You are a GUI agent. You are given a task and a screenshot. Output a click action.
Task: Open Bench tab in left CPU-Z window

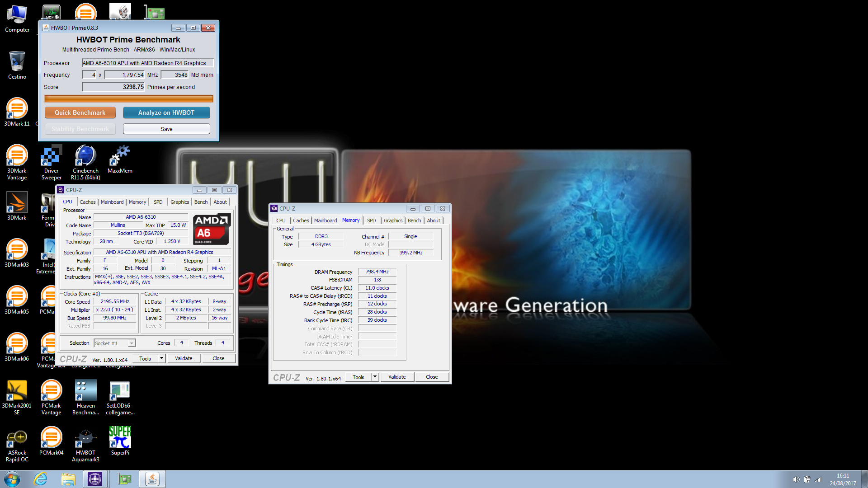(x=201, y=202)
